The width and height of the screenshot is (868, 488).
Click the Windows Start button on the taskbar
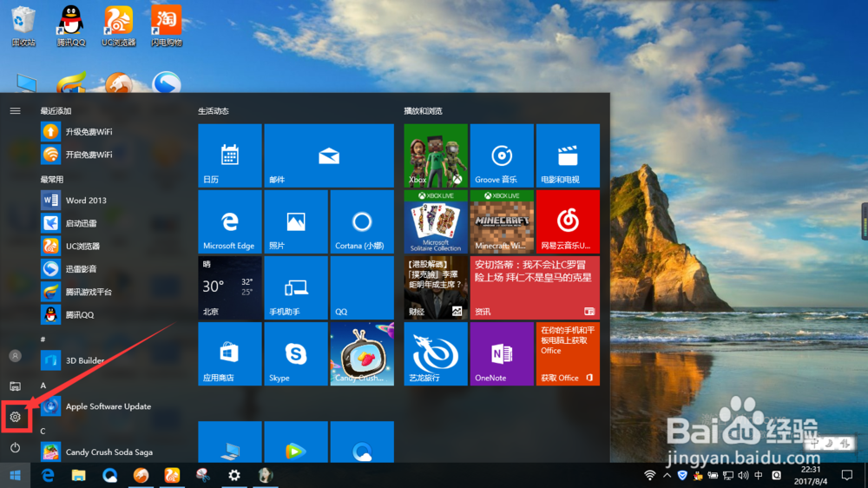point(15,475)
